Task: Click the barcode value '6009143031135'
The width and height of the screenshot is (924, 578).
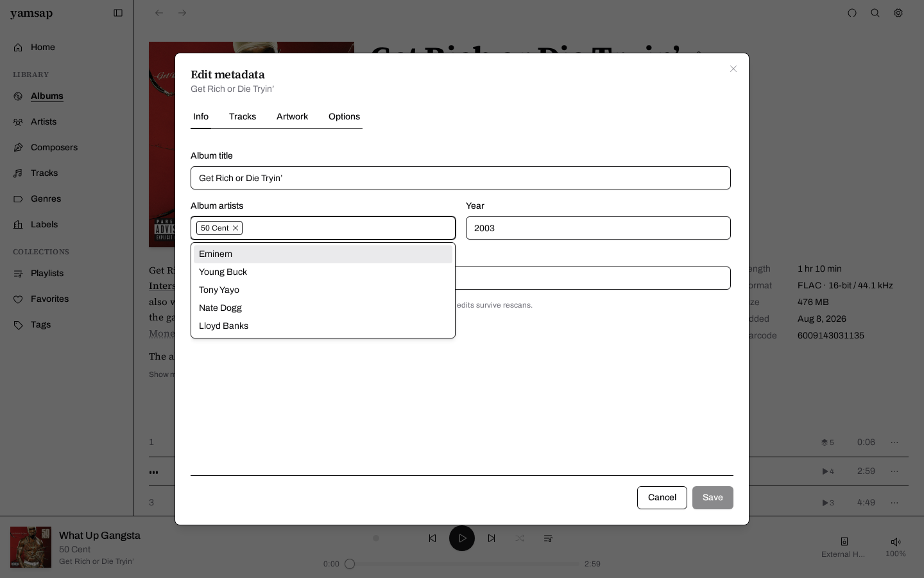Action: click(831, 336)
